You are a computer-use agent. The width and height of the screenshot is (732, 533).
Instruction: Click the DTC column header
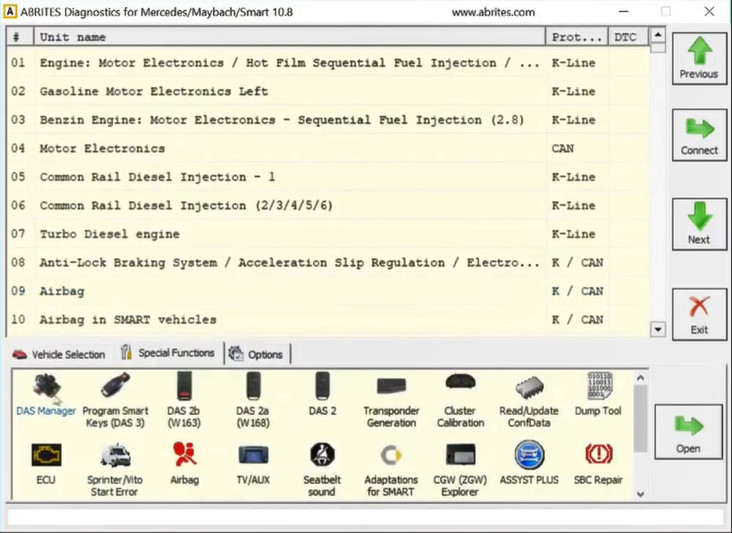coord(628,37)
